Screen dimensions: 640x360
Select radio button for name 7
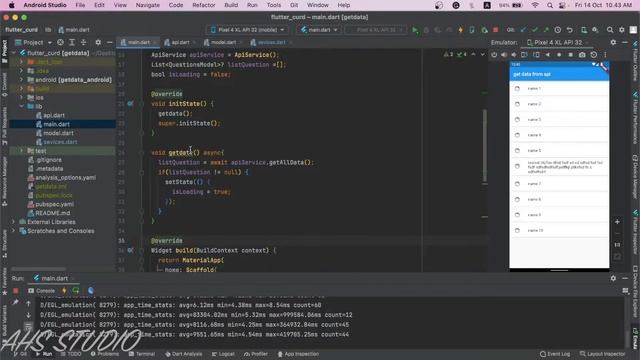tap(517, 184)
